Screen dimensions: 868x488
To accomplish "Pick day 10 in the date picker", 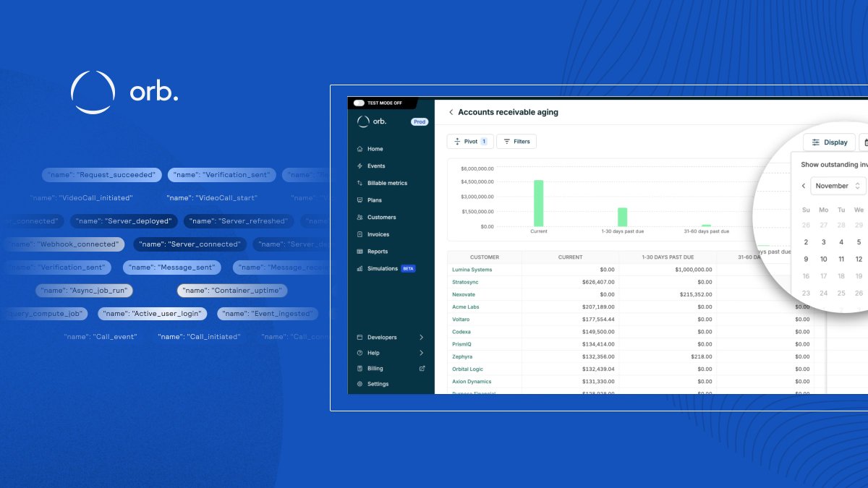I will pyautogui.click(x=823, y=259).
